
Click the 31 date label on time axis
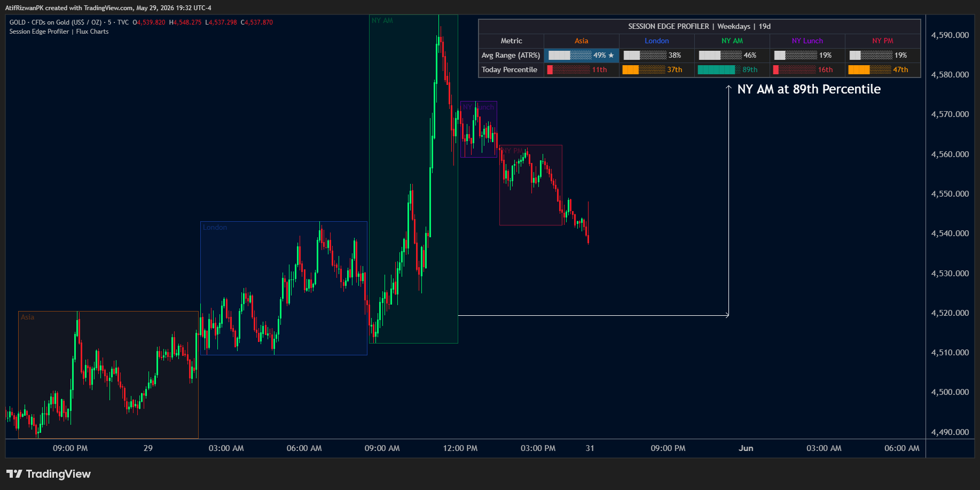pos(590,448)
